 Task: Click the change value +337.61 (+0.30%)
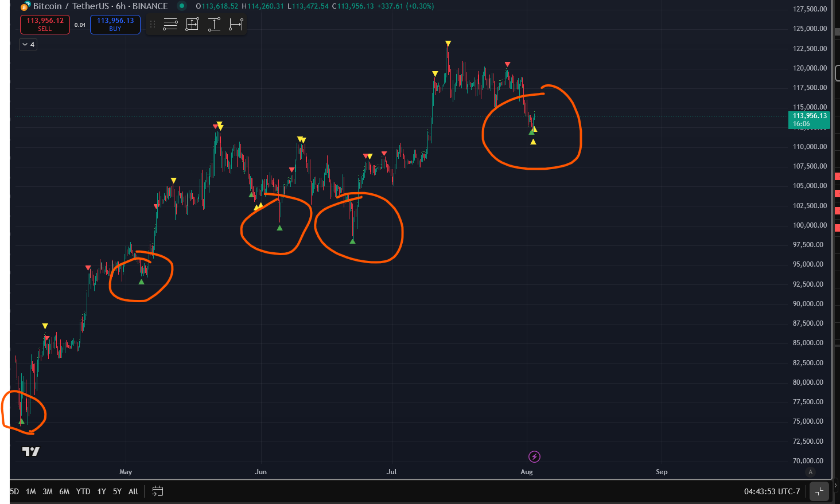pyautogui.click(x=406, y=6)
